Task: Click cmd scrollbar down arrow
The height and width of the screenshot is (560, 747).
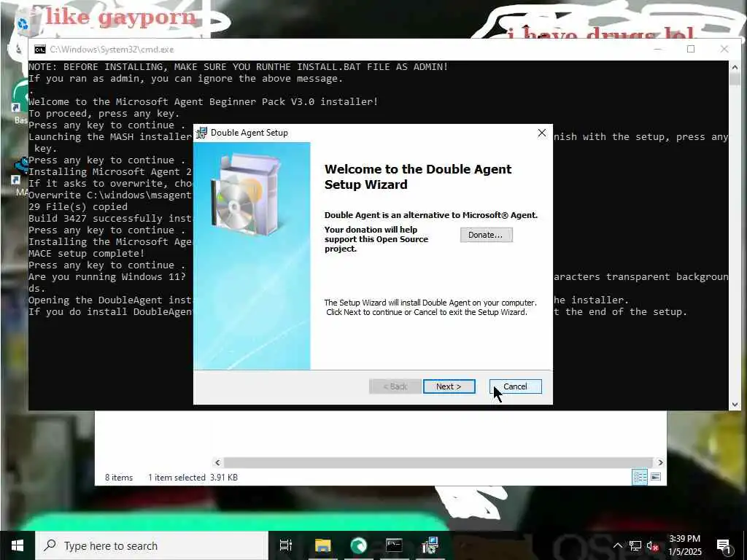Action: (735, 404)
